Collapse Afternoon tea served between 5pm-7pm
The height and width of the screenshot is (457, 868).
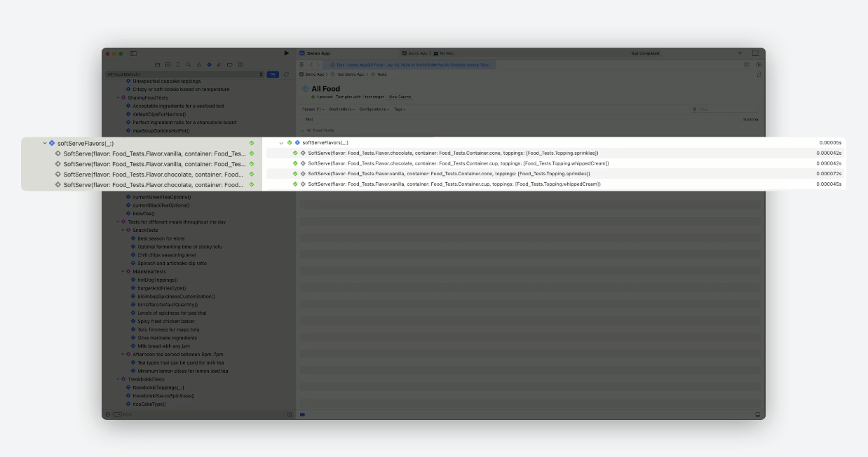pos(123,355)
